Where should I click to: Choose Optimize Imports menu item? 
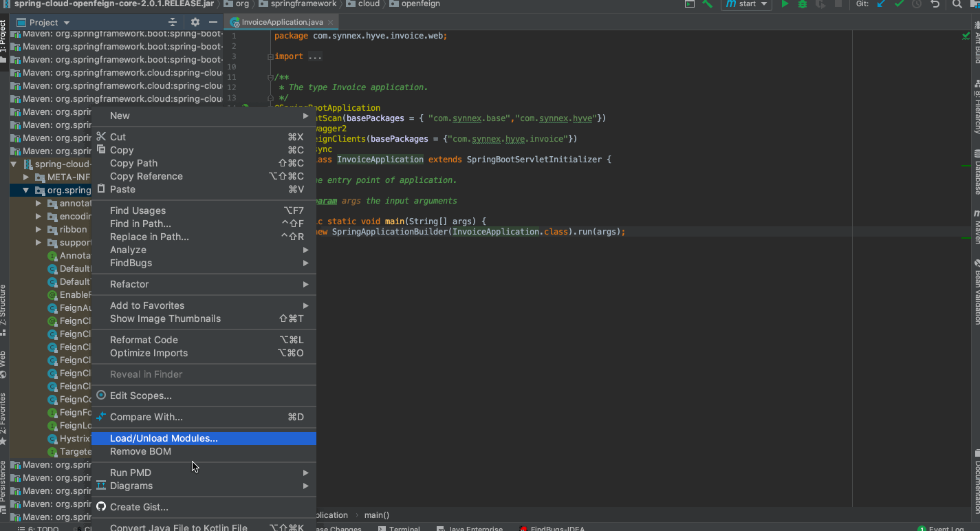[204, 353]
